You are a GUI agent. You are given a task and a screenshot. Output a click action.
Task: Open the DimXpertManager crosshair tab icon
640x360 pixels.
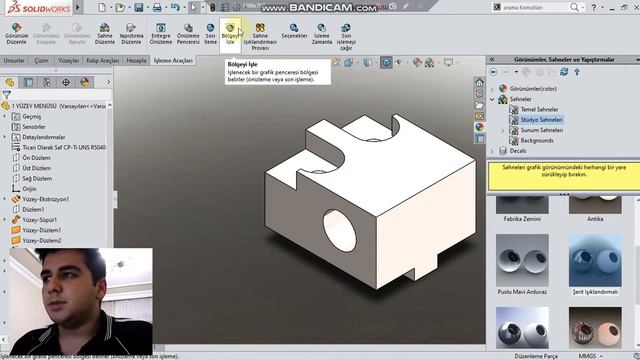click(x=66, y=82)
